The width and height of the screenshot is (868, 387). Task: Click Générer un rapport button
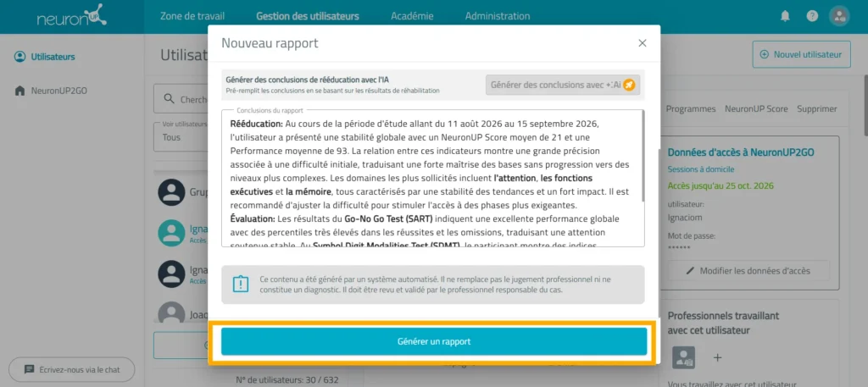click(x=434, y=341)
